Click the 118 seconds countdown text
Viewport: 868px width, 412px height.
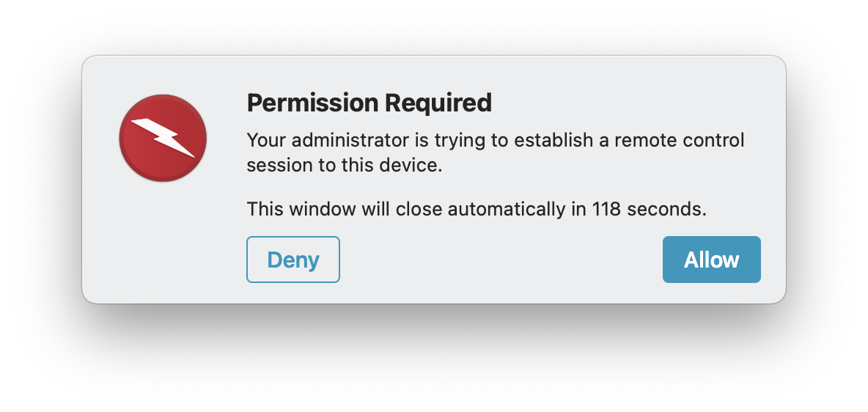pyautogui.click(x=649, y=210)
